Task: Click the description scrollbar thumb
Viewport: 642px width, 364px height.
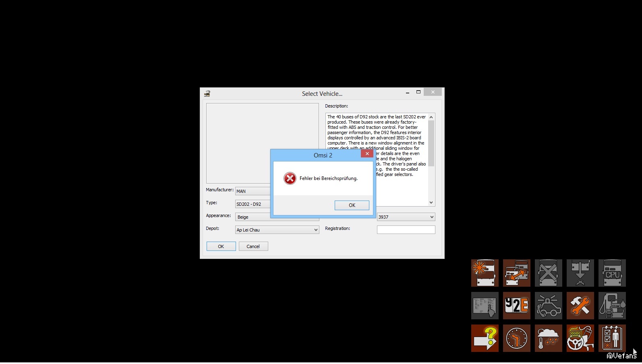Action: pyautogui.click(x=431, y=143)
